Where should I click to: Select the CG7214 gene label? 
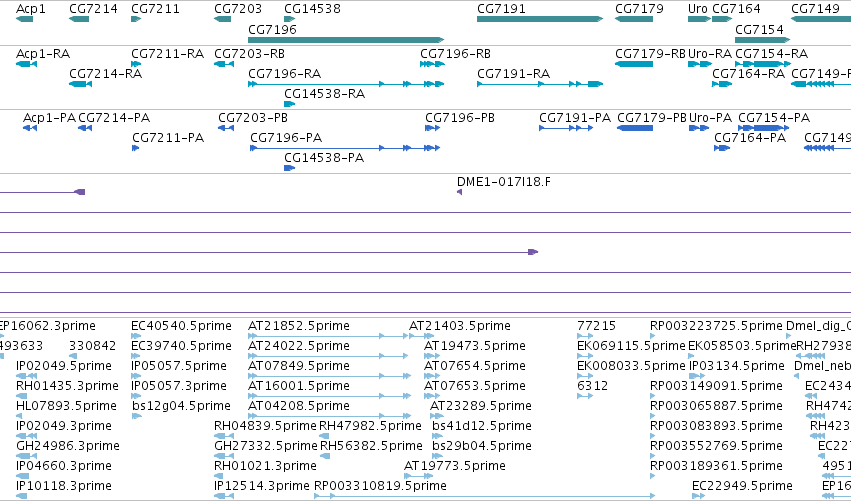[93, 9]
